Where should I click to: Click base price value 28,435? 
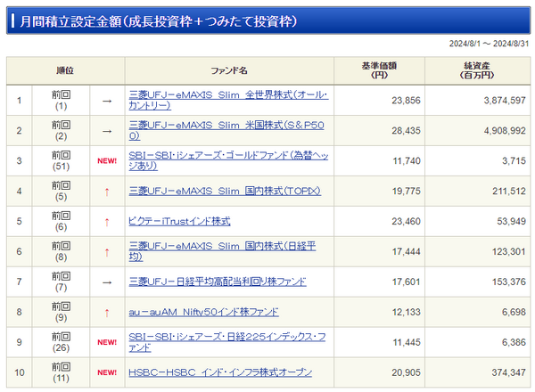pyautogui.click(x=406, y=131)
